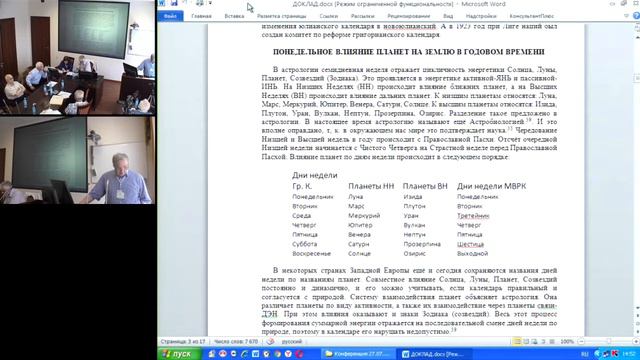Open the Надстройки tab
This screenshot has width=640, height=360.
click(481, 16)
